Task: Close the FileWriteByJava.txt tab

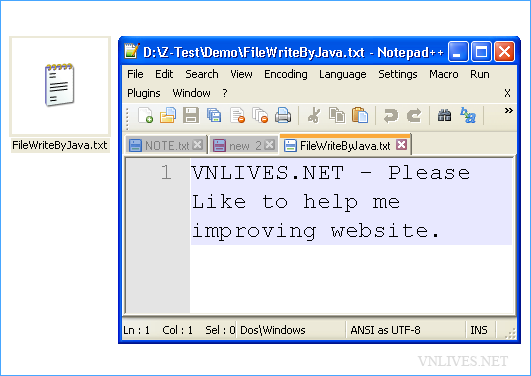Action: (401, 145)
